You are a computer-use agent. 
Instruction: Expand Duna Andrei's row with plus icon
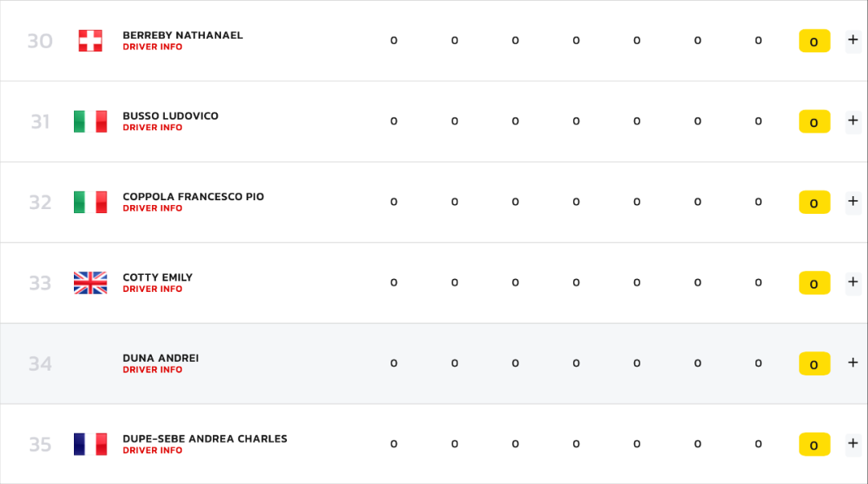[853, 363]
